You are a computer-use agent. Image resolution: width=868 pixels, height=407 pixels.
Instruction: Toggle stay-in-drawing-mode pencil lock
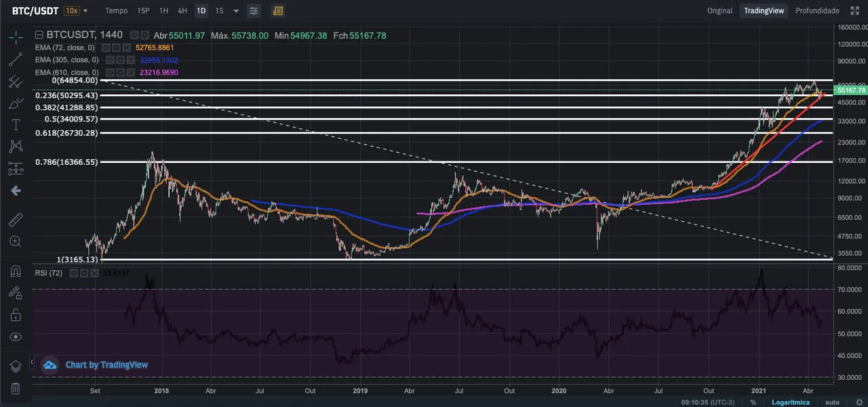16,293
